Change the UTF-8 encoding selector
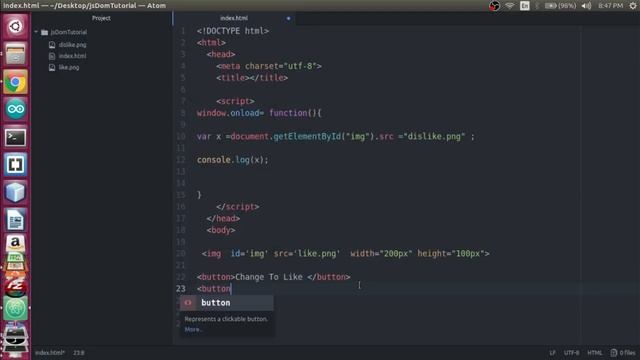The height and width of the screenshot is (360, 640). (571, 353)
